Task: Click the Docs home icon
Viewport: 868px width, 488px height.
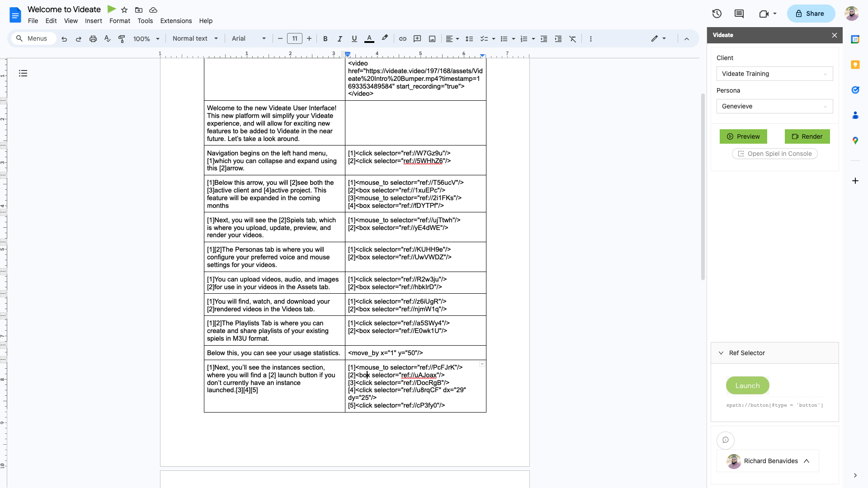Action: click(15, 15)
